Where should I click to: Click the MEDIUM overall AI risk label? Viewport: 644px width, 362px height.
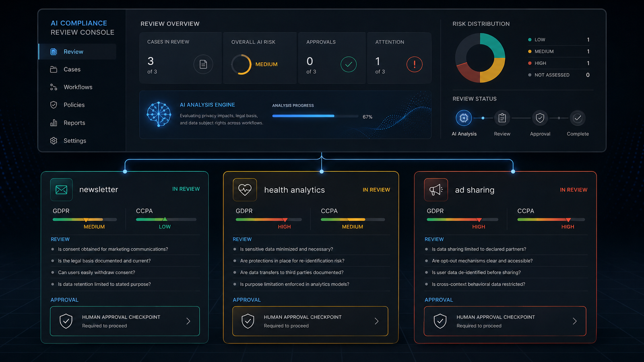coord(266,64)
